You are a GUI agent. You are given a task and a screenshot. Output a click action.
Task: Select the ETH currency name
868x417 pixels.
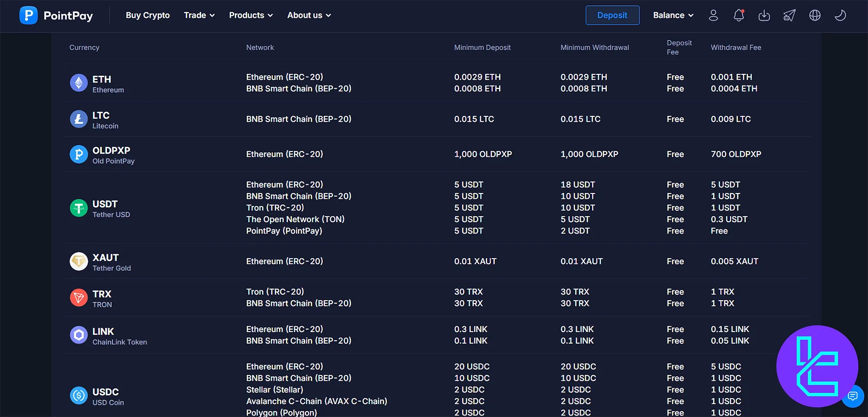click(x=102, y=79)
